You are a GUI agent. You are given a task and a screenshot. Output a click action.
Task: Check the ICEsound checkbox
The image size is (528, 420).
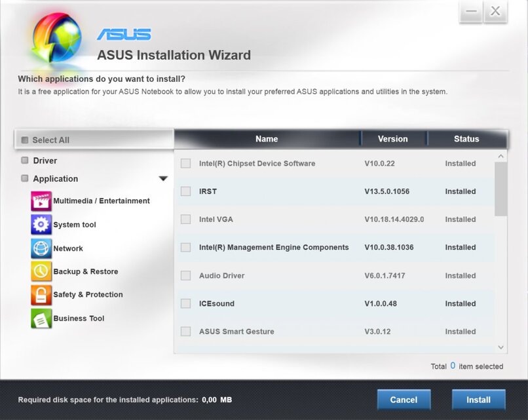pyautogui.click(x=185, y=303)
